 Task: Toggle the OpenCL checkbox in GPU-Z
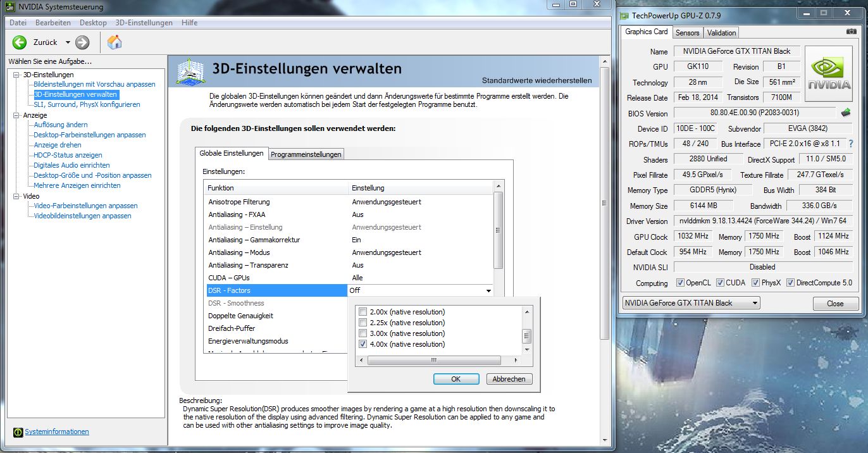pyautogui.click(x=680, y=283)
